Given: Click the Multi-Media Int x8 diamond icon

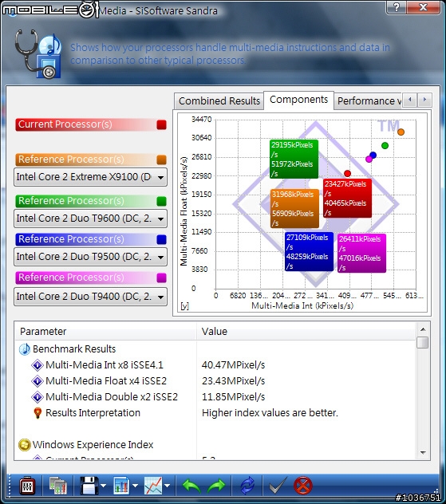Looking at the screenshot, I should tap(37, 365).
